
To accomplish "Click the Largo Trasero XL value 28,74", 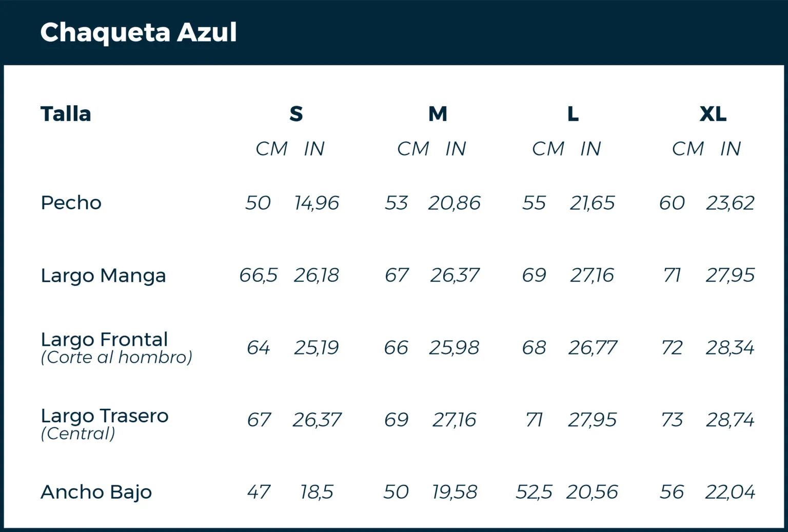I will (x=730, y=420).
